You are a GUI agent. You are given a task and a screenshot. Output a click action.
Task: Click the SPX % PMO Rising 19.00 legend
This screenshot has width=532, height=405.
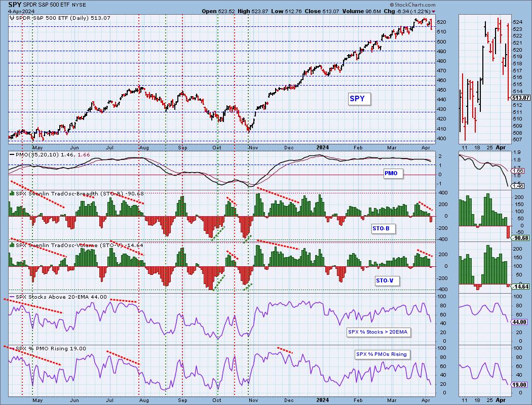[48, 349]
